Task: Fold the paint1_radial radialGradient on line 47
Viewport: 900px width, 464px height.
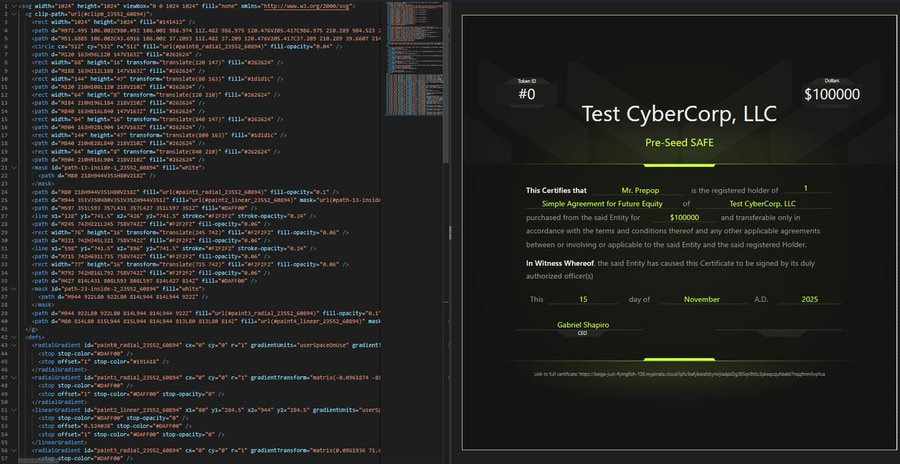Action: 16,378
